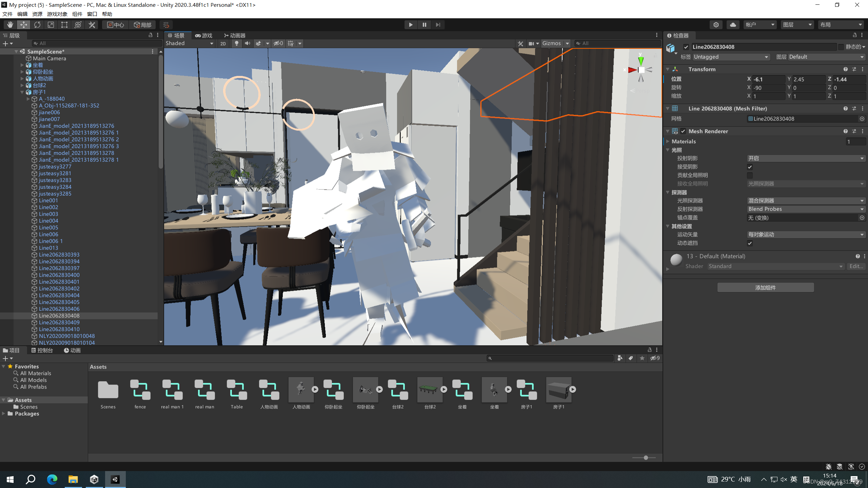
Task: Toggle 2D view mode
Action: pos(223,43)
